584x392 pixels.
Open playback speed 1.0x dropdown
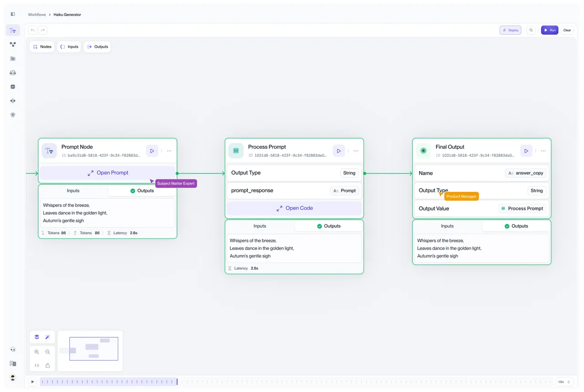tap(564, 382)
